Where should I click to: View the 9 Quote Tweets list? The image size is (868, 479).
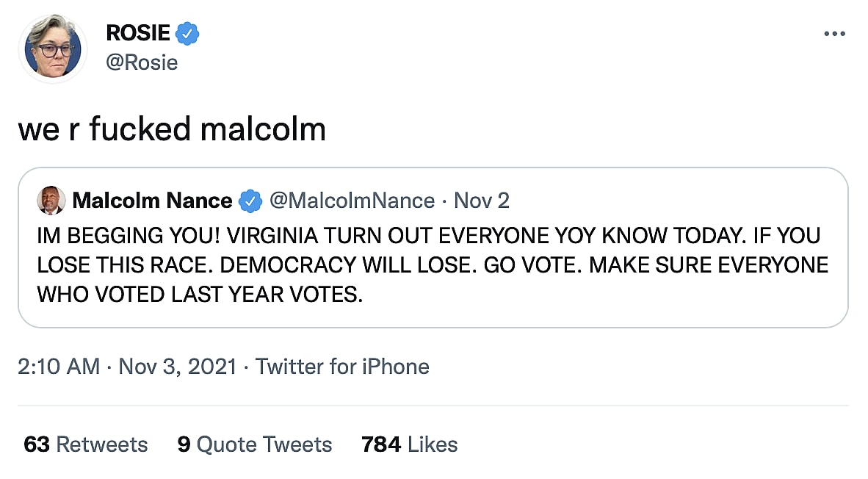[255, 444]
